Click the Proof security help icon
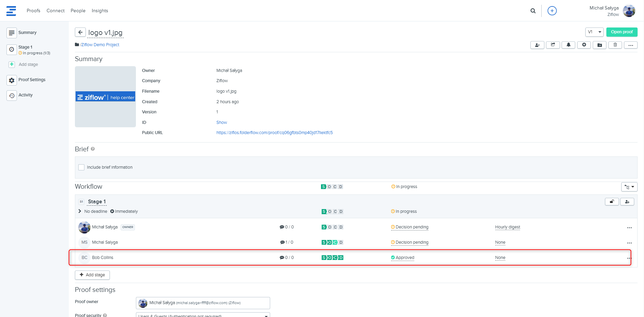644x317 pixels. [x=105, y=315]
